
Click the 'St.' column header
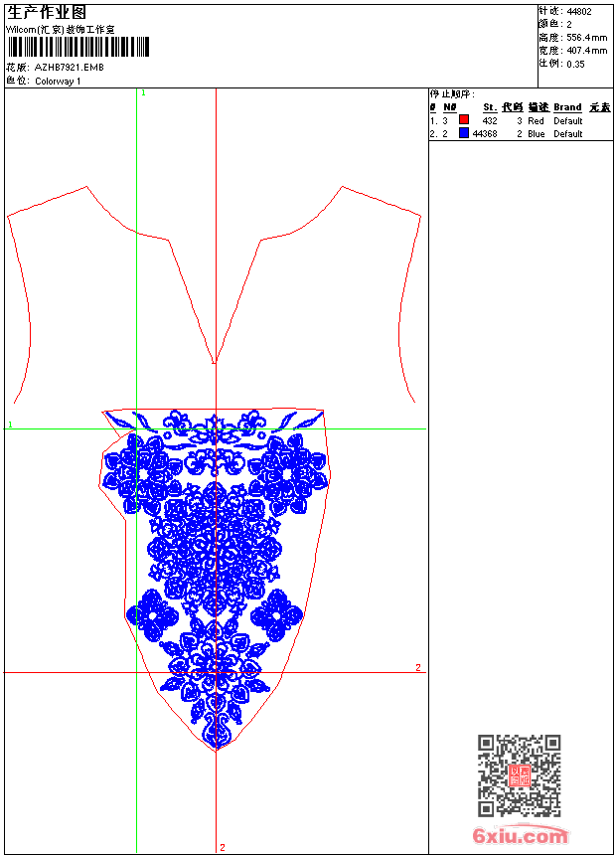490,107
